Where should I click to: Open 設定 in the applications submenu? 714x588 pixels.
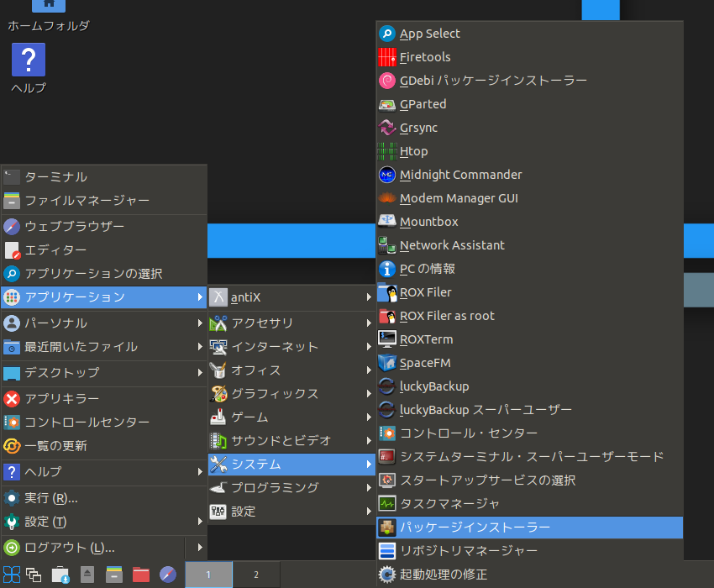(x=291, y=512)
